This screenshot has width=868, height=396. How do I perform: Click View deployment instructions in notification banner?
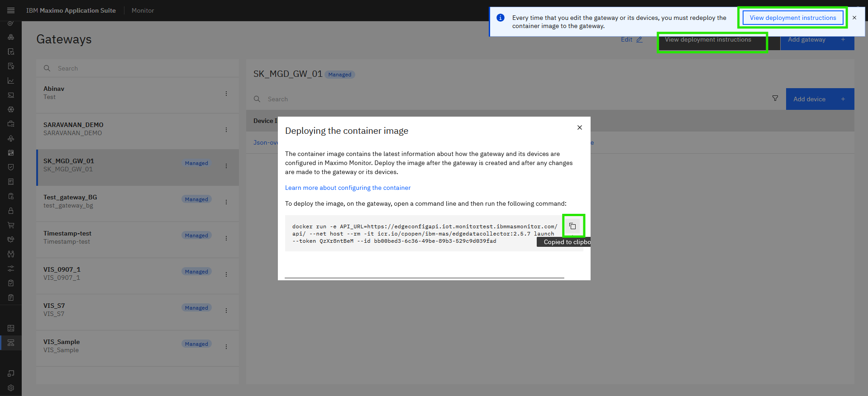point(793,18)
